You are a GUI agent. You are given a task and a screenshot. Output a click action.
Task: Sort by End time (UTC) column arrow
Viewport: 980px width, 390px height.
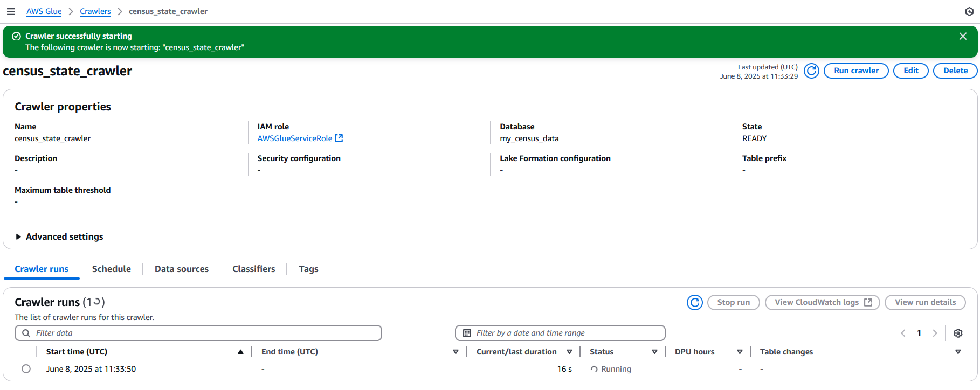pyautogui.click(x=456, y=352)
